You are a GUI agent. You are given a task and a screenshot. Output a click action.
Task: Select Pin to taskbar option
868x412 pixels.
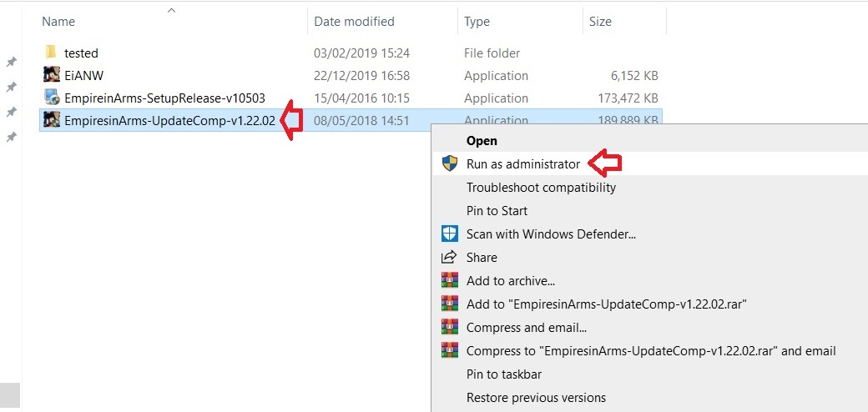pyautogui.click(x=504, y=374)
